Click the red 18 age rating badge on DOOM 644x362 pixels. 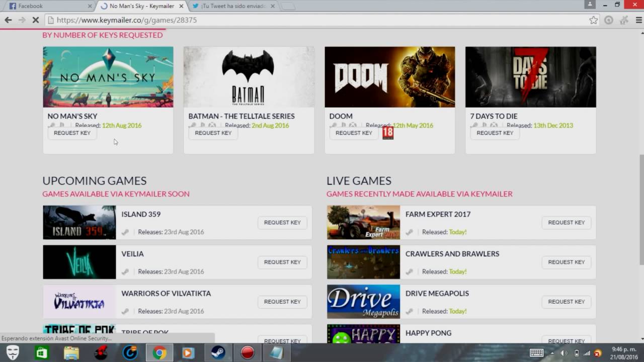(x=388, y=133)
